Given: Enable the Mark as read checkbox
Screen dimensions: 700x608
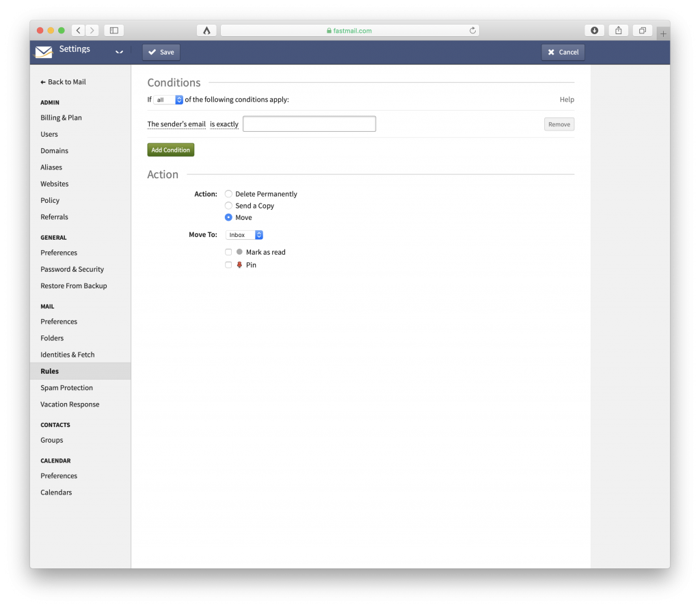Looking at the screenshot, I should point(228,251).
